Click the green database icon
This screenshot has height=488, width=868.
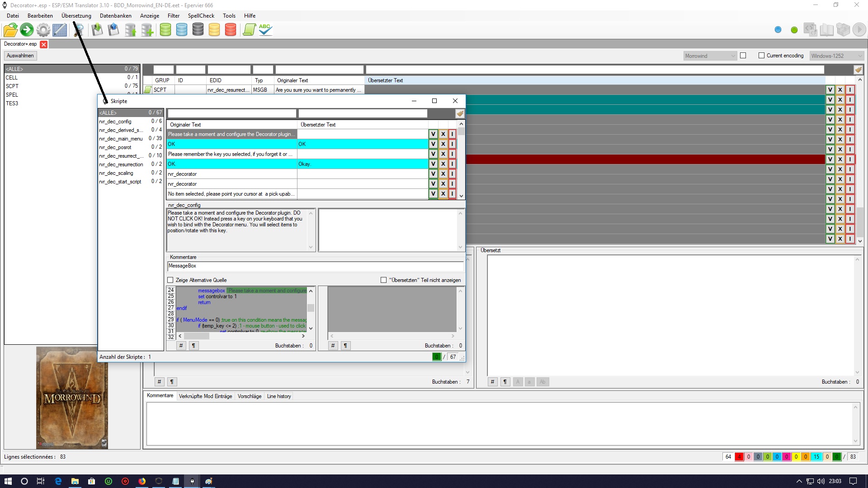point(165,30)
